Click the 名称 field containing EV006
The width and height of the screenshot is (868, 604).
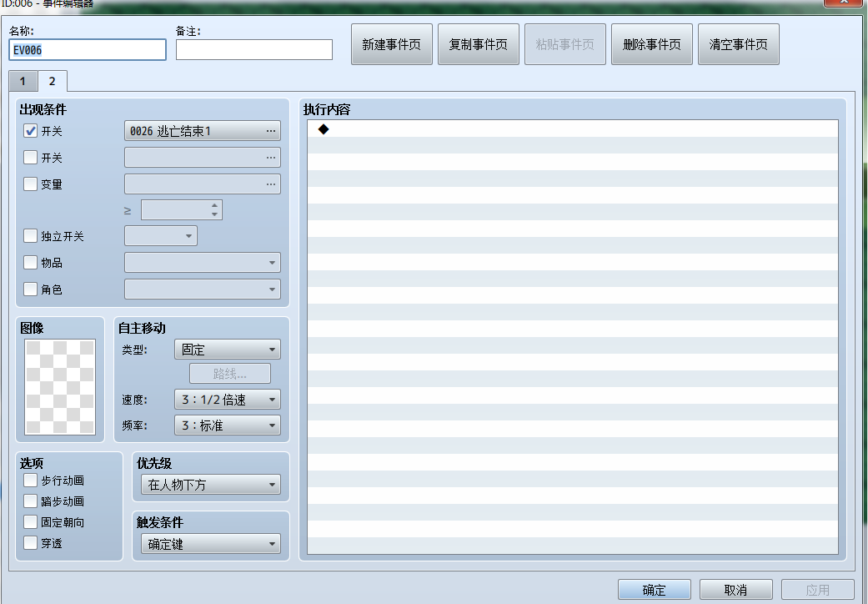pyautogui.click(x=88, y=50)
